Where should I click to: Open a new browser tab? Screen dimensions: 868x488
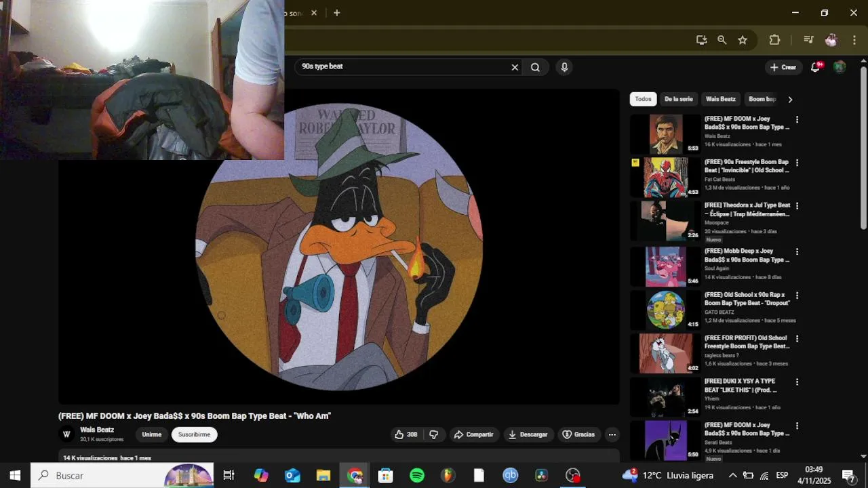click(x=336, y=13)
